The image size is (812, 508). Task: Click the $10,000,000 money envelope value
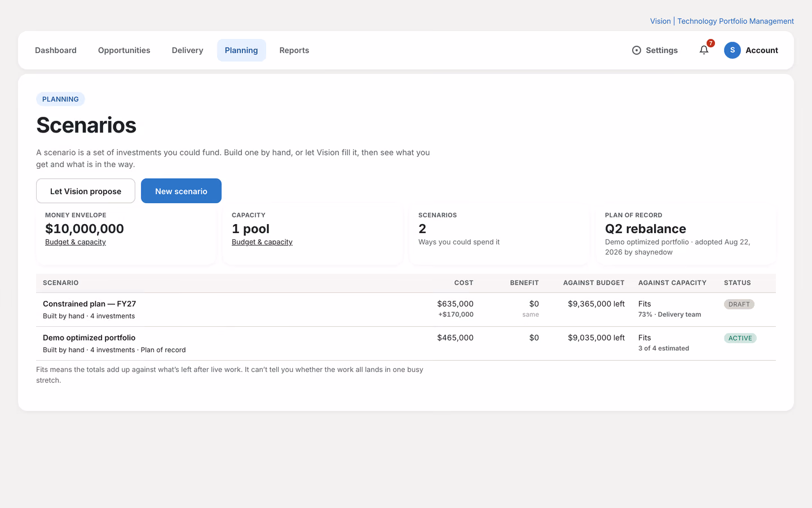tap(85, 229)
